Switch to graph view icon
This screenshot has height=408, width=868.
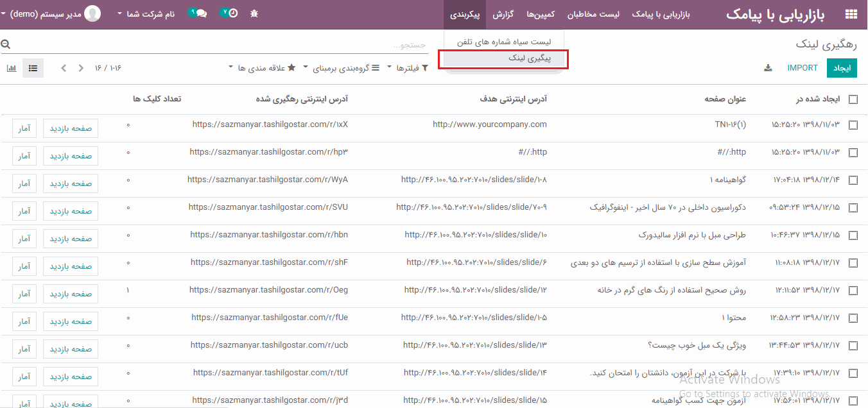(x=12, y=68)
